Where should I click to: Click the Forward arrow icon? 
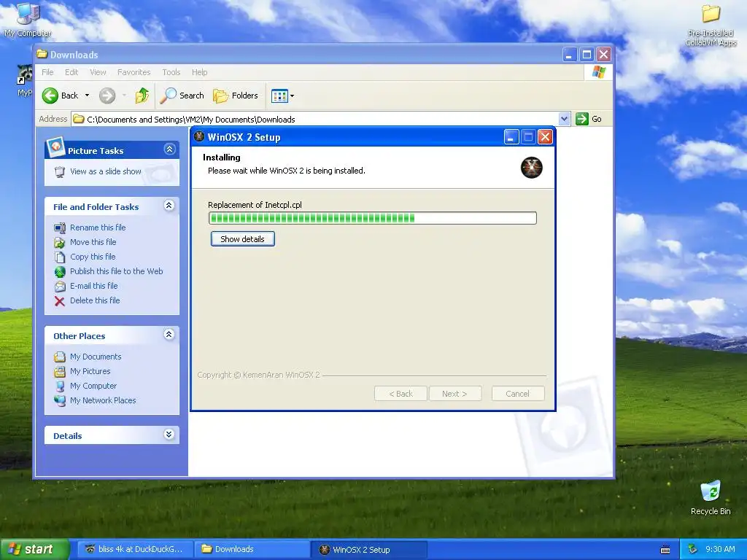click(107, 96)
